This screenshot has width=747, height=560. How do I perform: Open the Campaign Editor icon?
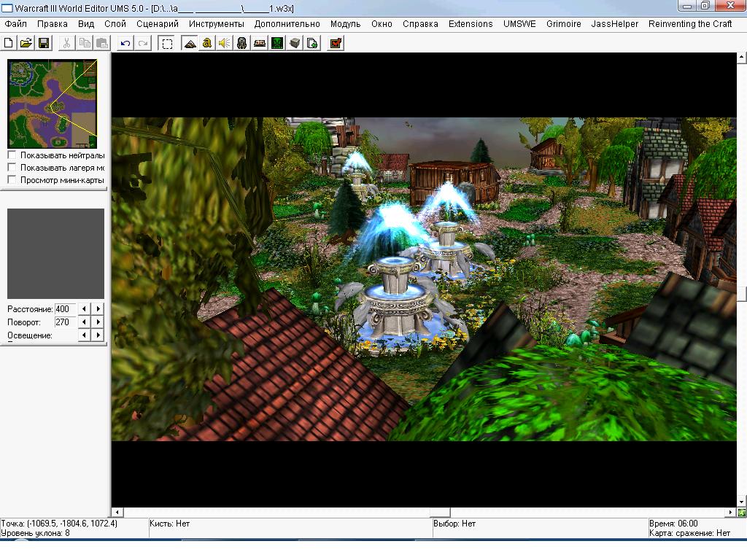coord(260,43)
